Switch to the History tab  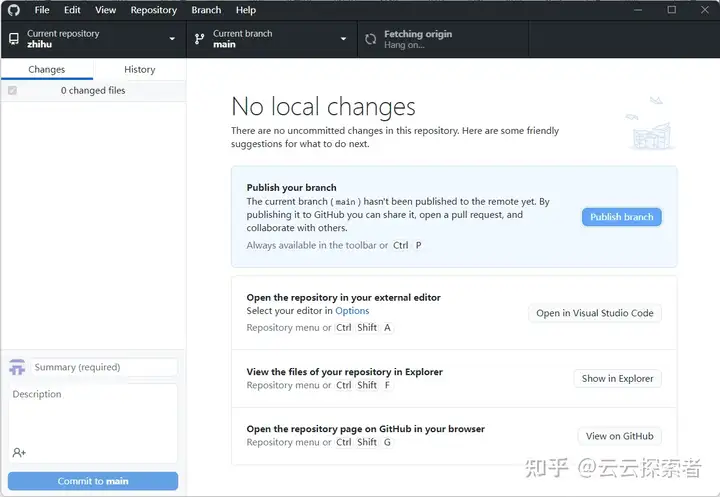[139, 70]
